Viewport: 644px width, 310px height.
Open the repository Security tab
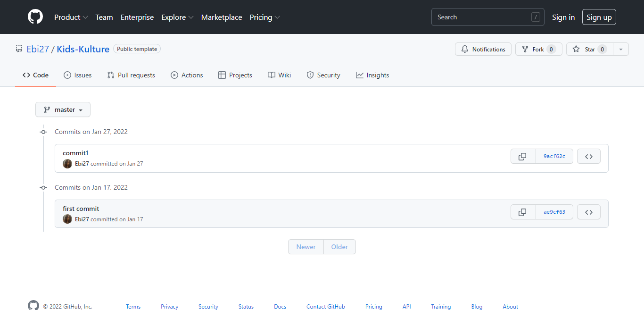[x=323, y=75]
